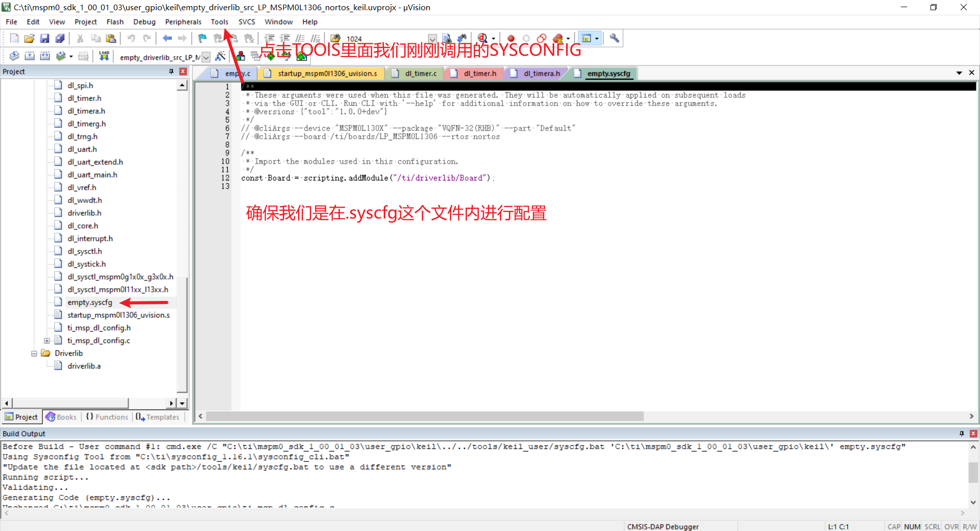Open the Flash menu
Screen dimensions: 980x531
coord(115,22)
